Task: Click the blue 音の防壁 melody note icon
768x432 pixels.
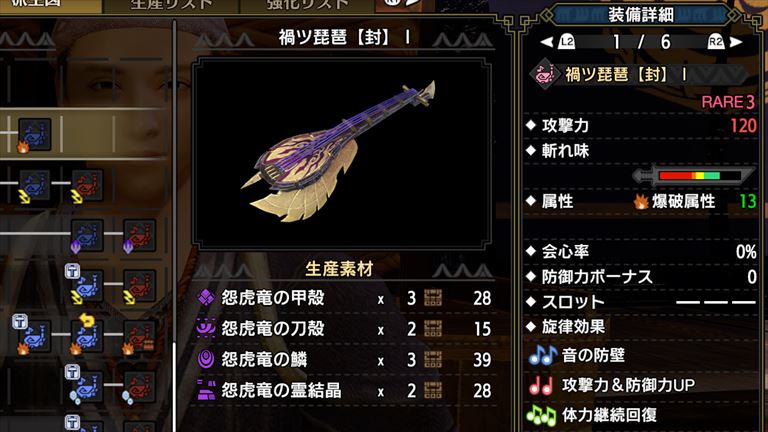Action: point(542,356)
